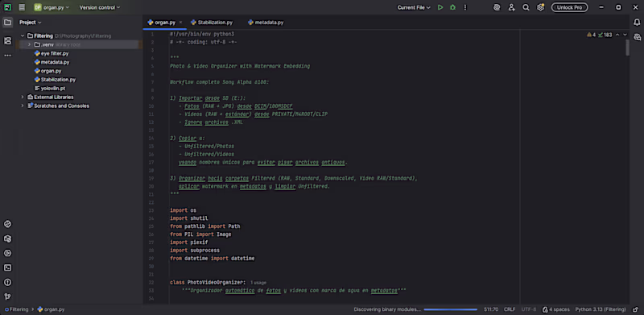Click the Unlock Pro button
Screen dimensions: 644x315
coord(569,7)
